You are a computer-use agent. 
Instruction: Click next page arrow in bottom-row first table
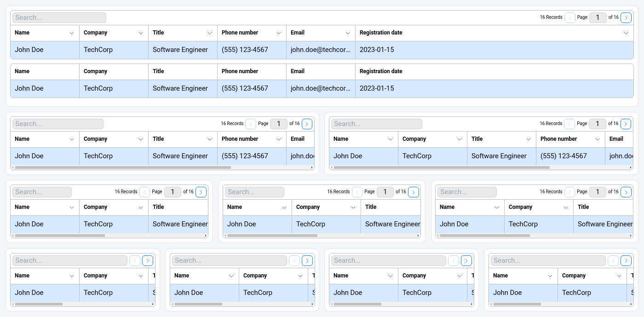[147, 261]
